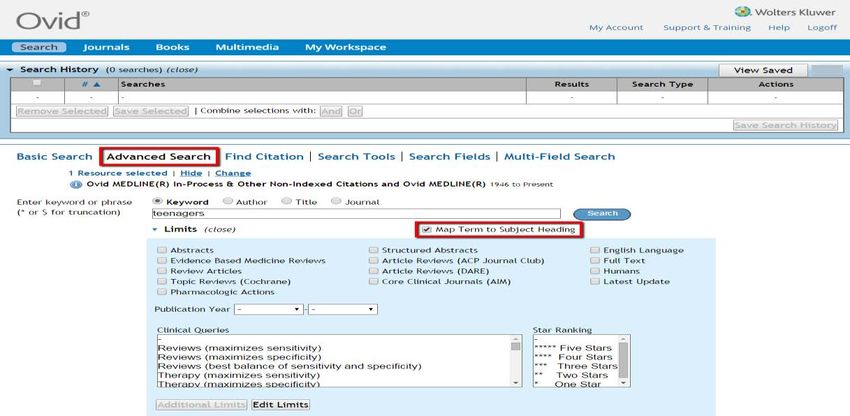Select Therapy (maximizes sensitivity) query
The width and height of the screenshot is (850, 416).
coord(239,375)
